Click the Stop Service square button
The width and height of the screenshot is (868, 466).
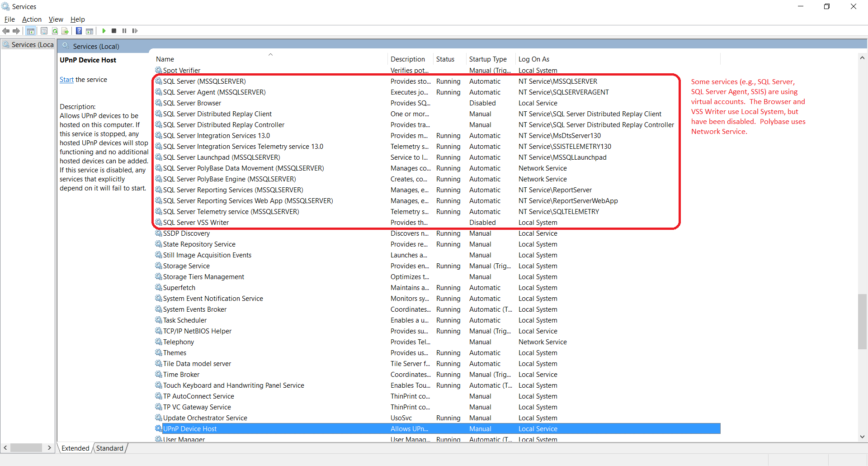tap(114, 31)
